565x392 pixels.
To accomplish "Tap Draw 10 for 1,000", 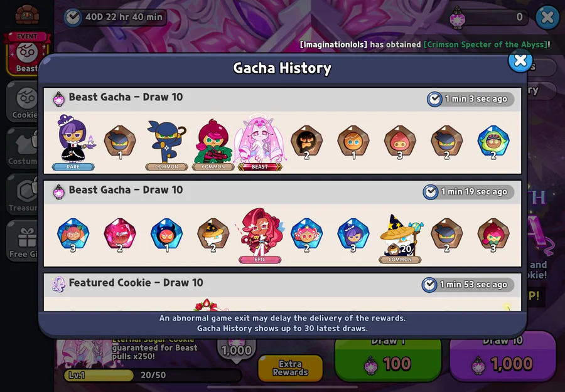I will point(503,359).
